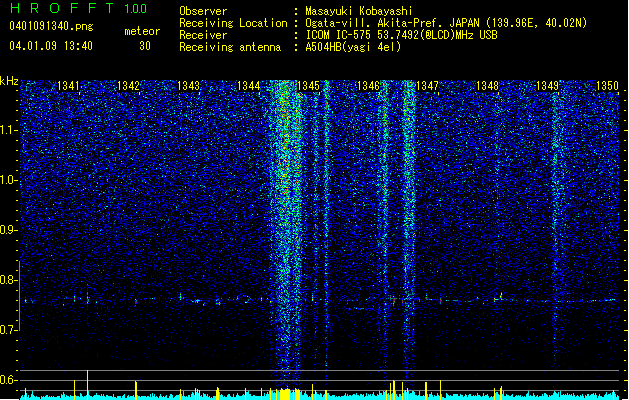Click the kHz axis unit label
Image resolution: width=629 pixels, height=400 pixels.
[9, 81]
